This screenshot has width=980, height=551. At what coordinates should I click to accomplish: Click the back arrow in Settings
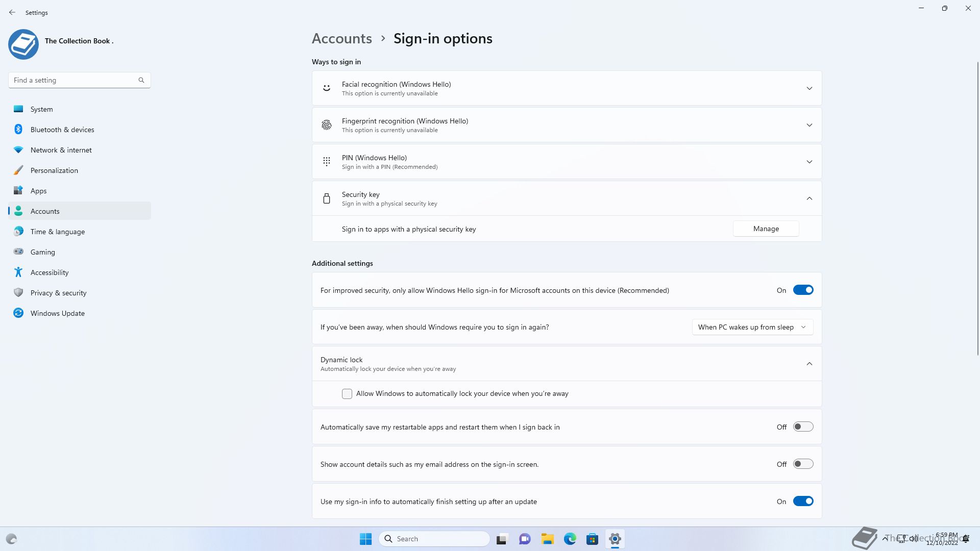click(x=12, y=12)
